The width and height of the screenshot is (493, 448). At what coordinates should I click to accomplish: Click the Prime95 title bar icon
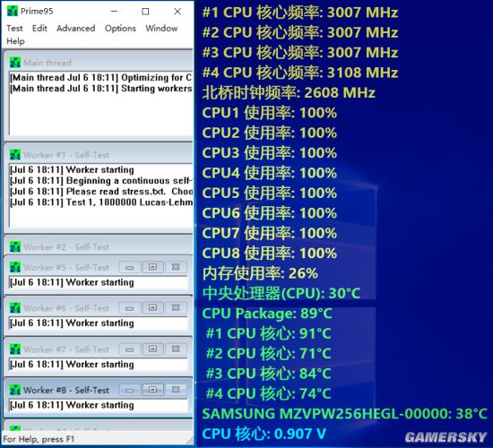(x=13, y=12)
